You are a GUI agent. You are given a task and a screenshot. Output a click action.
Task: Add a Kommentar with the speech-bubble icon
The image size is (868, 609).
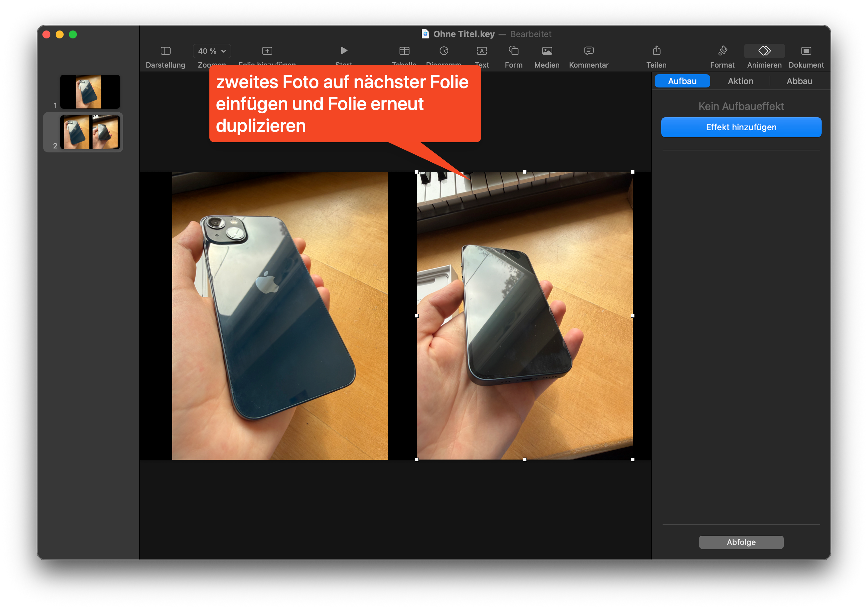tap(589, 51)
